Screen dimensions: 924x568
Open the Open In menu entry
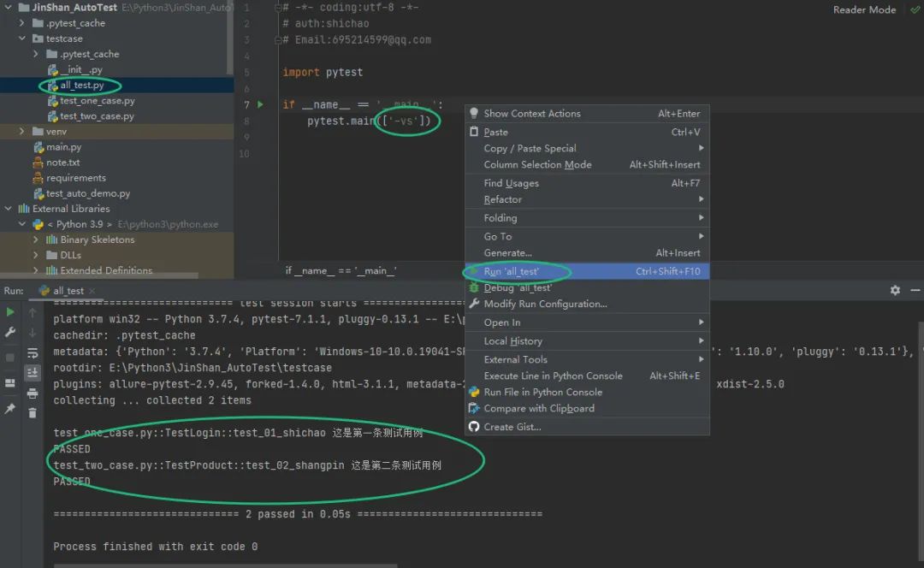(x=587, y=322)
